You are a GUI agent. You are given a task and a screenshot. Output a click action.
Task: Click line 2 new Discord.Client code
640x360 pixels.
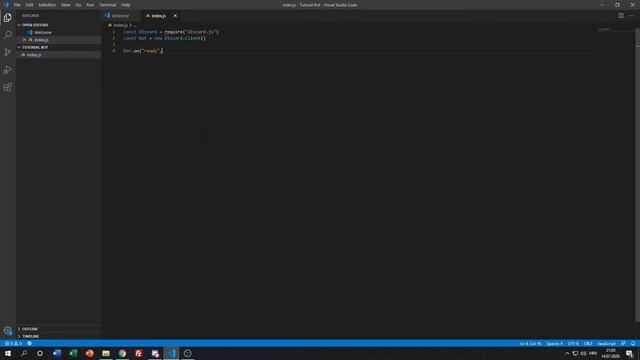[164, 38]
